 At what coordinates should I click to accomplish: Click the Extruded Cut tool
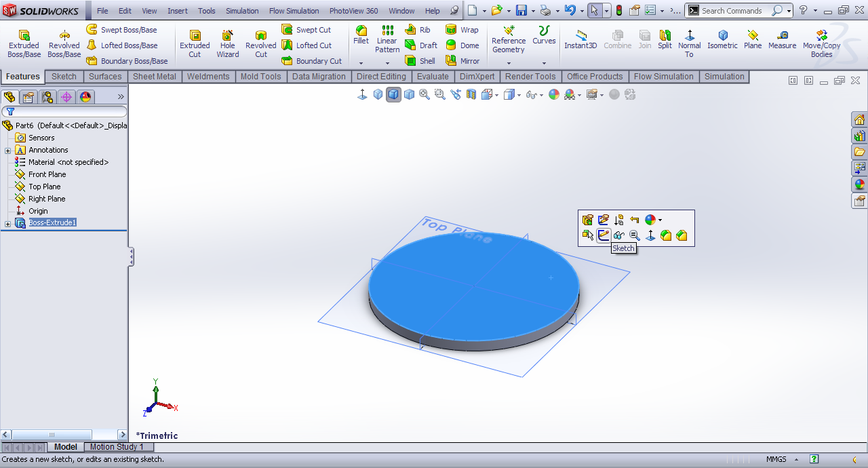coord(195,44)
